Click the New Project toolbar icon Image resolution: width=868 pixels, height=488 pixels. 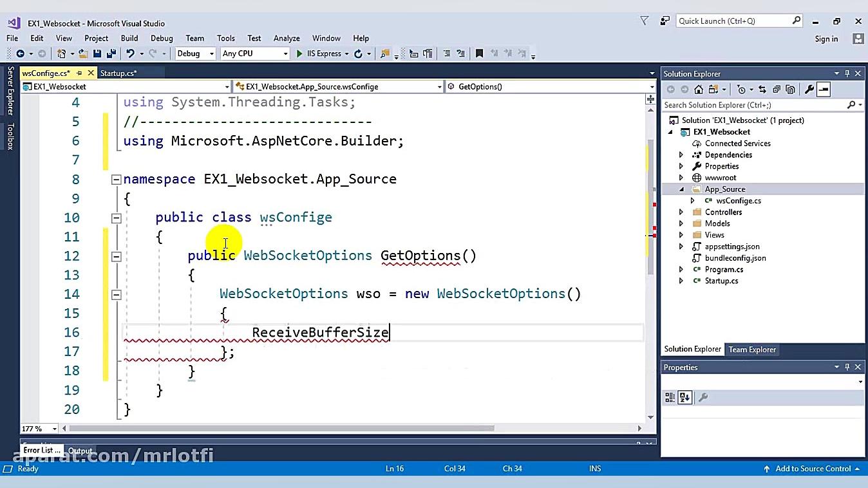click(62, 54)
